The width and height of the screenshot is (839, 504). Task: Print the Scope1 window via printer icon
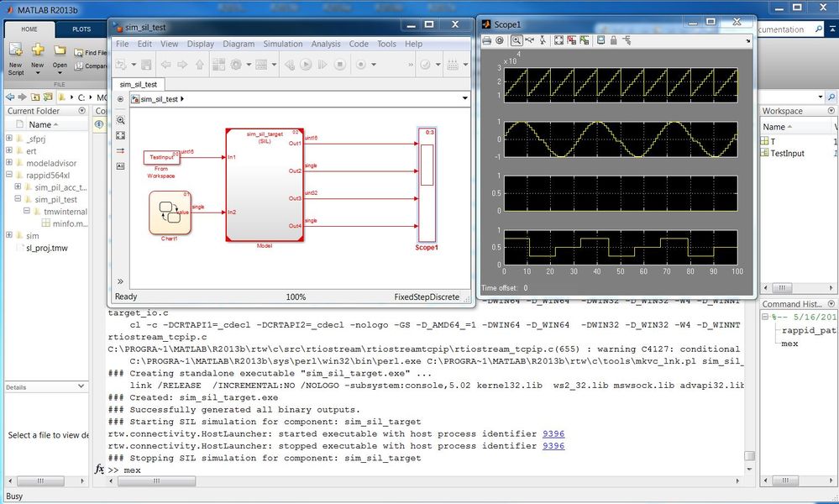coord(486,40)
